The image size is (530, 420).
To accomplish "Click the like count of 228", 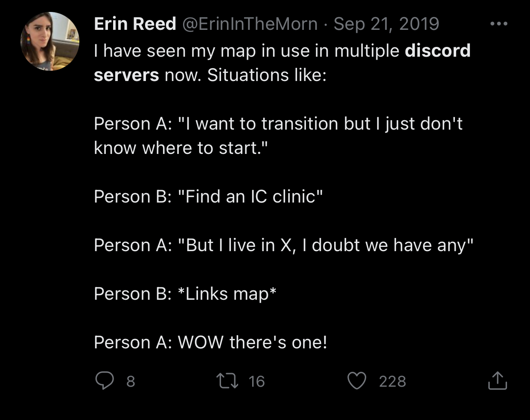I will tap(392, 381).
